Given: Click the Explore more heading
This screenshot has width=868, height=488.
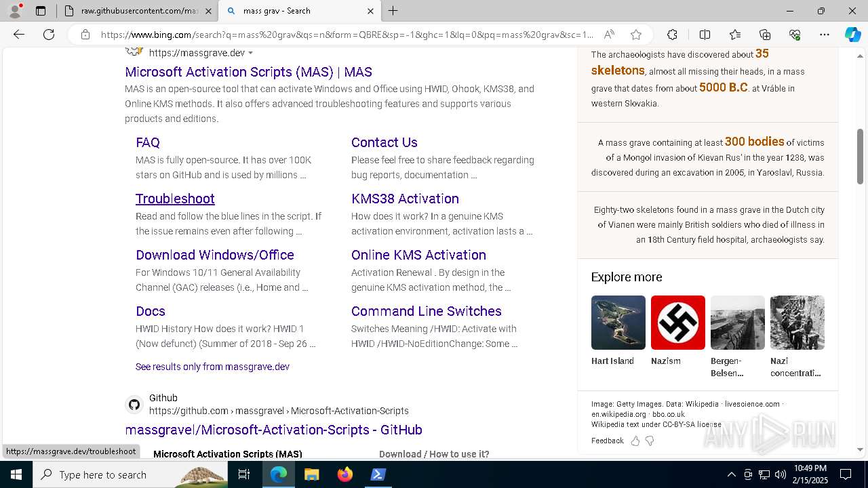Looking at the screenshot, I should (x=627, y=277).
